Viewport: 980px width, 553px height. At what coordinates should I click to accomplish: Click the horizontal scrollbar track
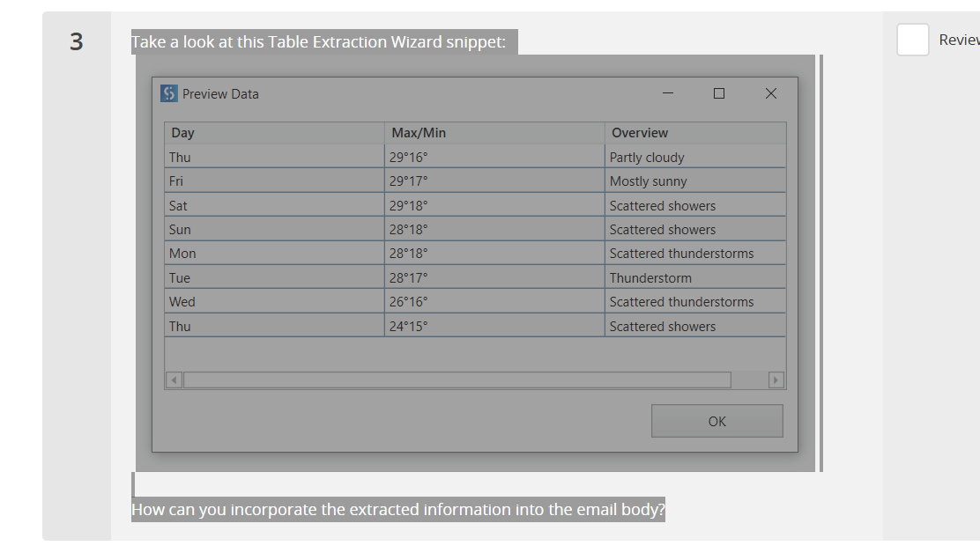pos(457,380)
